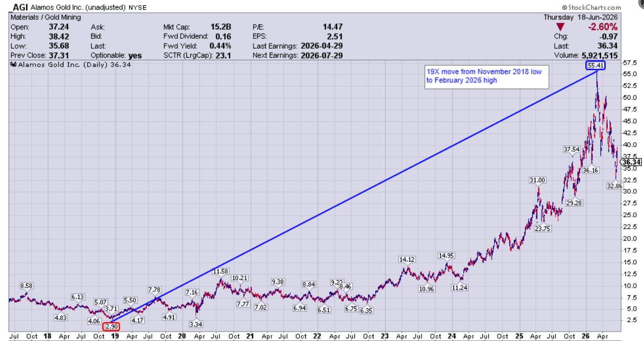644x341 pixels.
Task: Click the 7.78 high label
Action: [x=155, y=290]
